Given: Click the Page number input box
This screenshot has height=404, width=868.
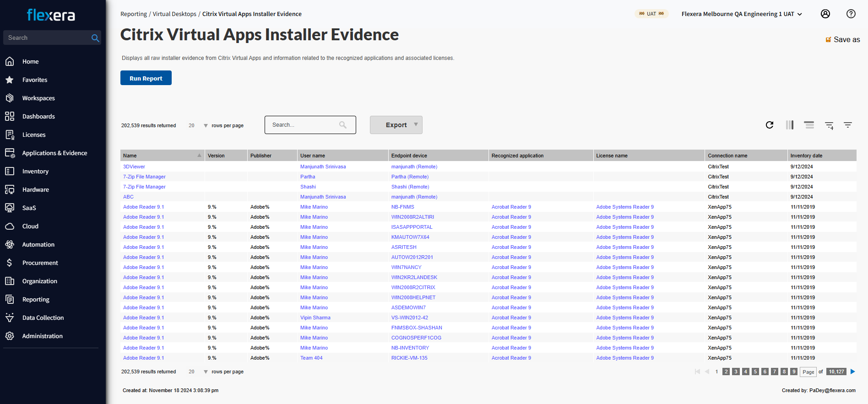Looking at the screenshot, I should [808, 372].
